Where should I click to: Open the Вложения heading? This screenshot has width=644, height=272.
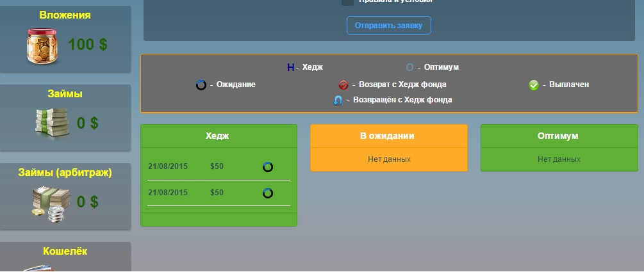(x=65, y=15)
